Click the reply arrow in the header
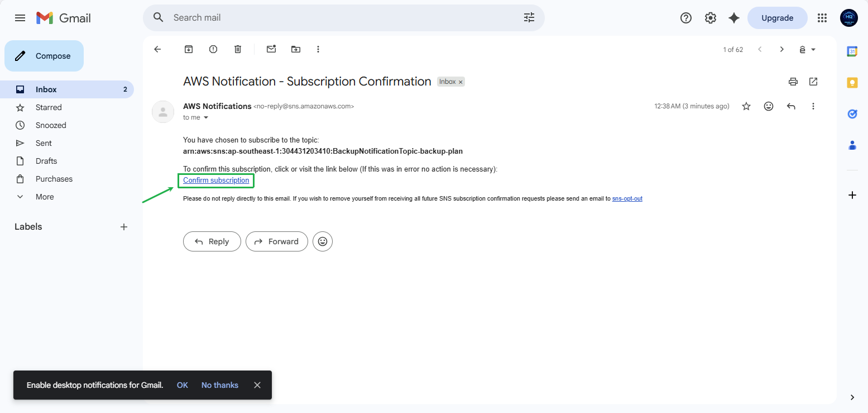 (x=791, y=106)
